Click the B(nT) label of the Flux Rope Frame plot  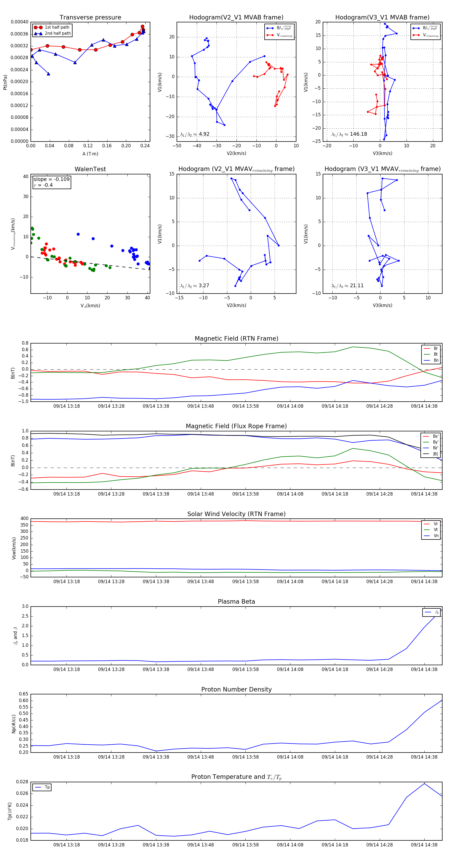click(x=13, y=461)
